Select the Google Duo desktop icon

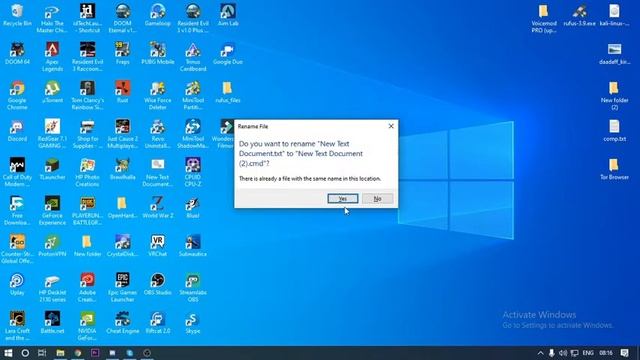pos(228,54)
